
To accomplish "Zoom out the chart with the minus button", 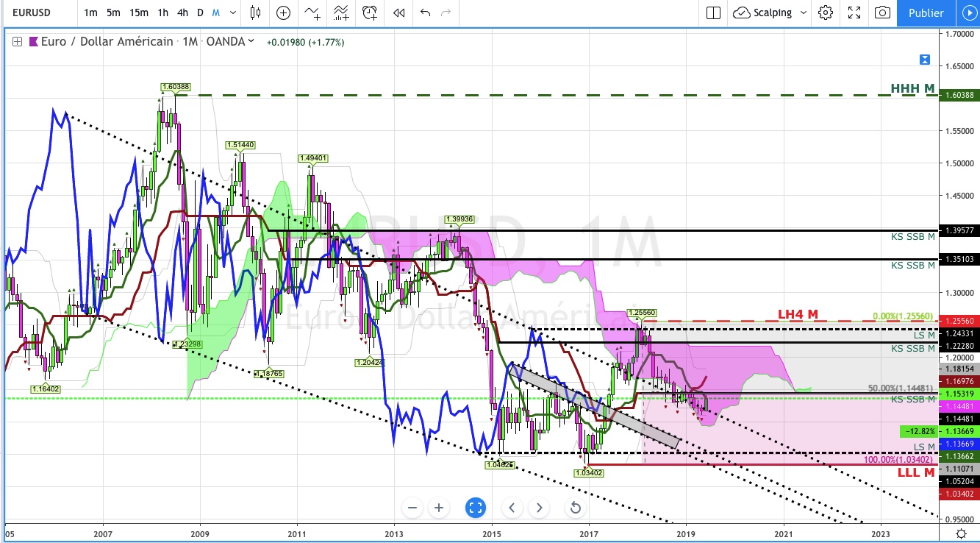I will [x=412, y=508].
